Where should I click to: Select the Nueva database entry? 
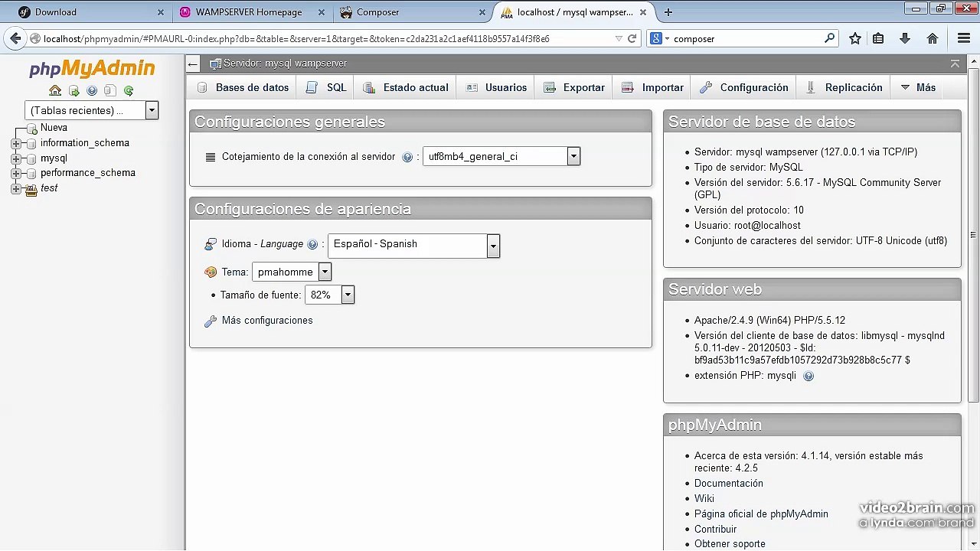(x=54, y=128)
